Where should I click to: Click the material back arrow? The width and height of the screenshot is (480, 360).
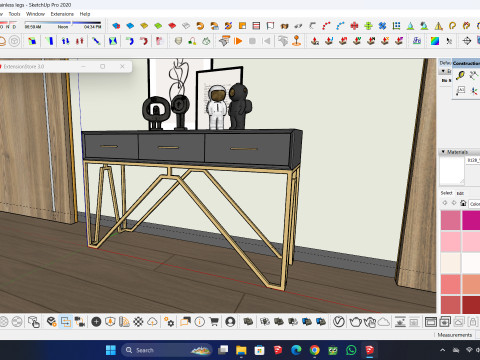(444, 203)
